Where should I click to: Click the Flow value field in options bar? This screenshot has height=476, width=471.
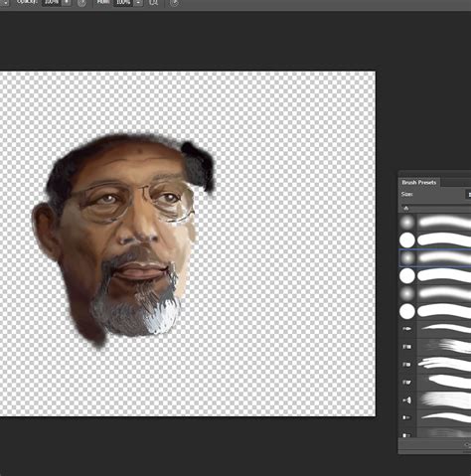(123, 3)
